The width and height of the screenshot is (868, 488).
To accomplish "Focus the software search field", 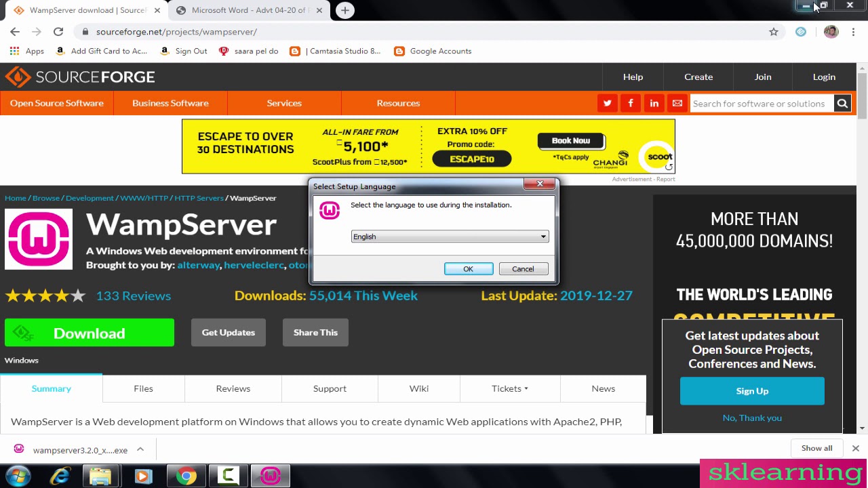I will coord(762,103).
